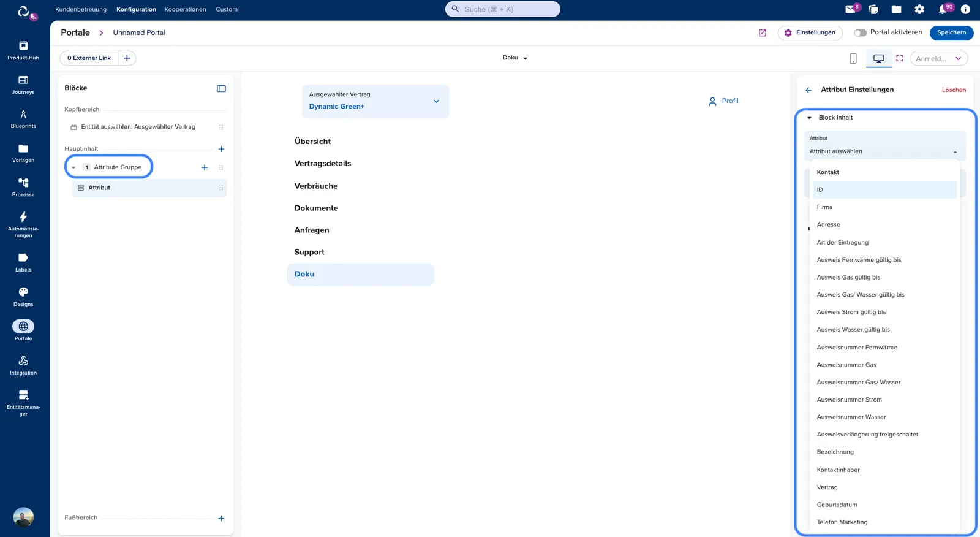
Task: Select the Attribut tree row
Action: pyautogui.click(x=149, y=188)
